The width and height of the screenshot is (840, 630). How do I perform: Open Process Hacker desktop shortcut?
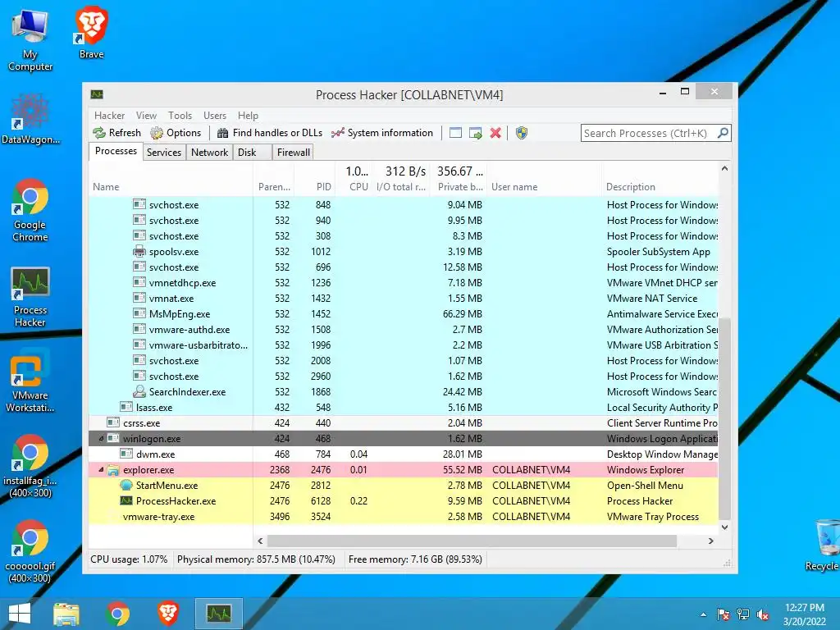pos(30,296)
